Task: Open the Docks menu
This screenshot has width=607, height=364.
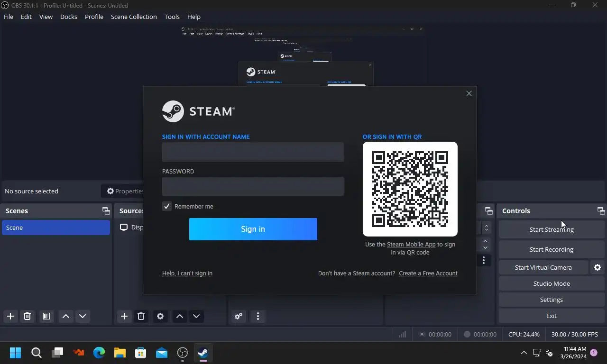Action: [x=69, y=17]
